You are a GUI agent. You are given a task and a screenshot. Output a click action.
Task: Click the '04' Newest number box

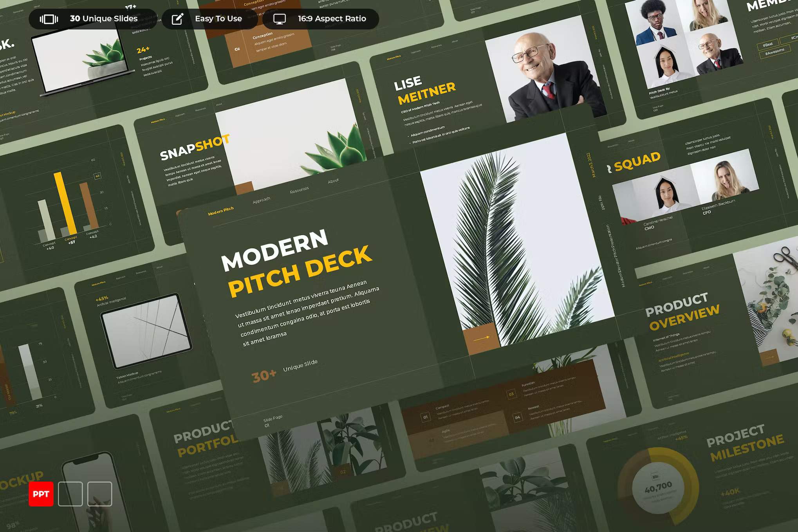[x=517, y=417]
